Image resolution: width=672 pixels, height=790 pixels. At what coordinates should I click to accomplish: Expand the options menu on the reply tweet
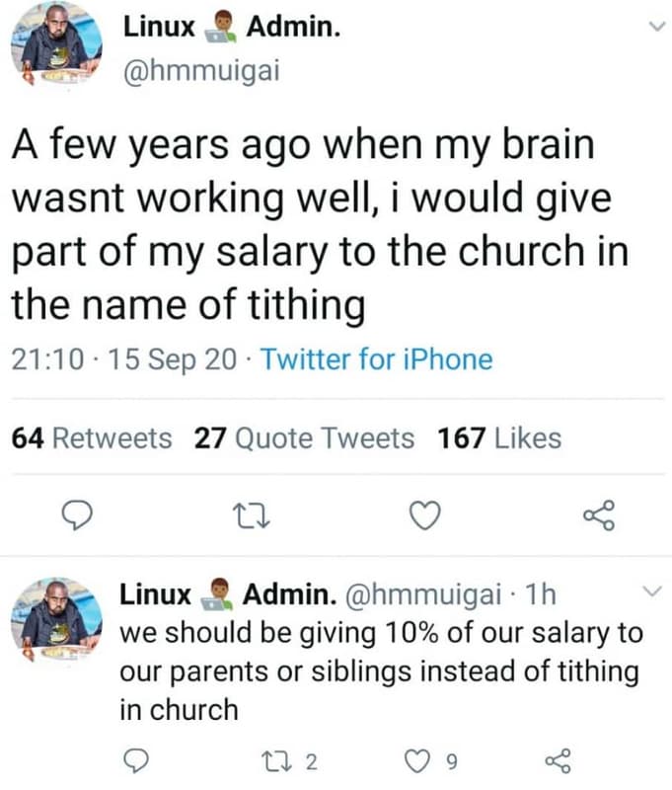(x=651, y=591)
